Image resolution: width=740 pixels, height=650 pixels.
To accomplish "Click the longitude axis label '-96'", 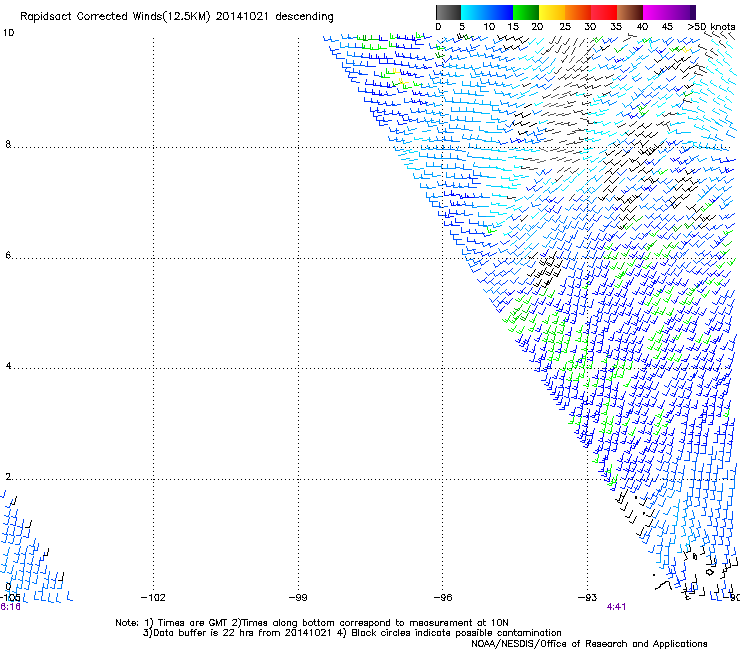I will pyautogui.click(x=443, y=598).
